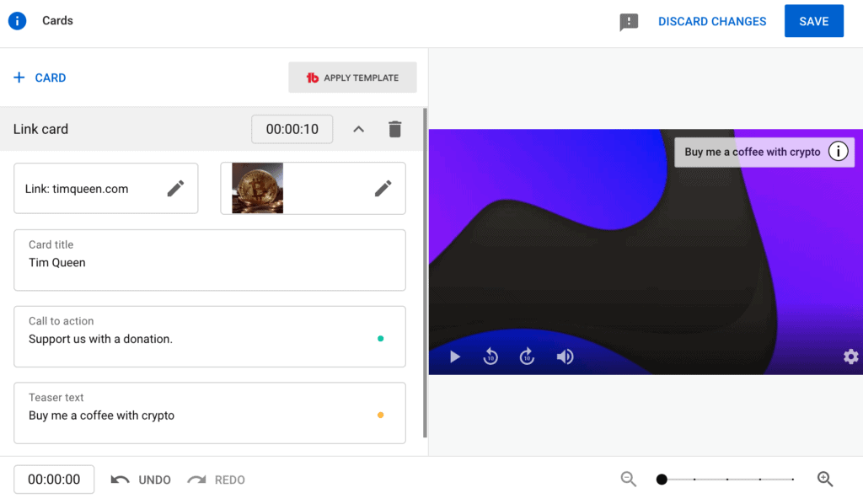Click the Call to action field
The height and width of the screenshot is (504, 863).
pos(210,336)
